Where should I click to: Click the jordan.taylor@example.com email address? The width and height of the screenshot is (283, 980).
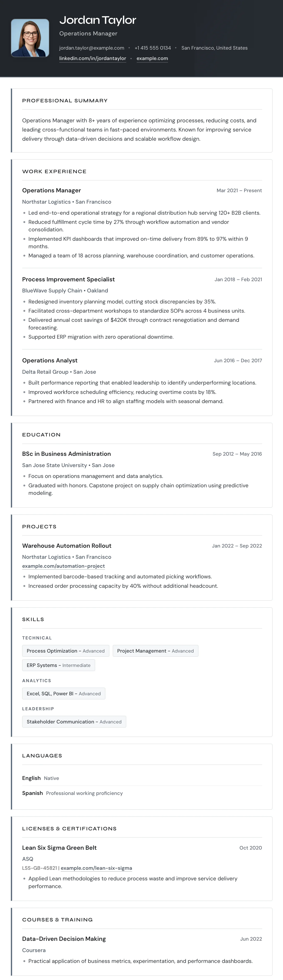(91, 48)
